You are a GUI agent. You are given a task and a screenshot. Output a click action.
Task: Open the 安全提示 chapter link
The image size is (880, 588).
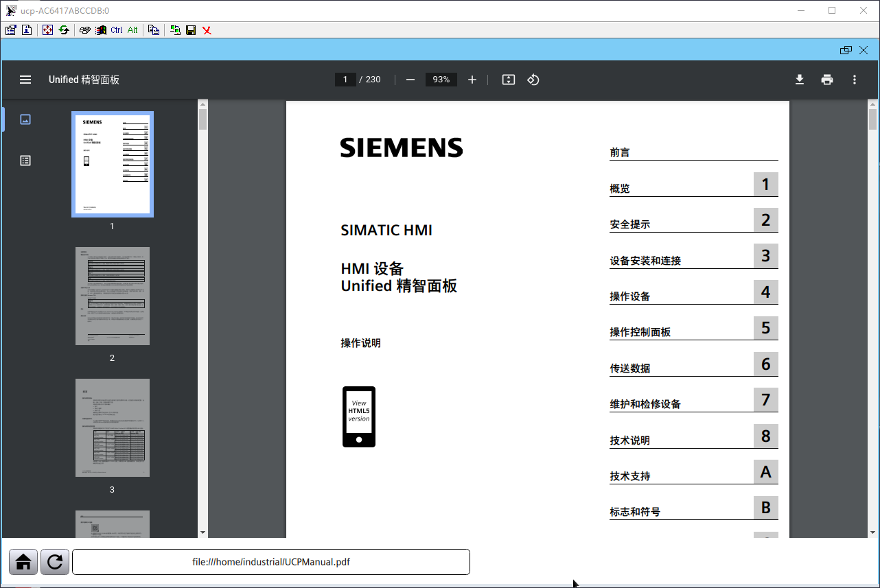tap(630, 224)
